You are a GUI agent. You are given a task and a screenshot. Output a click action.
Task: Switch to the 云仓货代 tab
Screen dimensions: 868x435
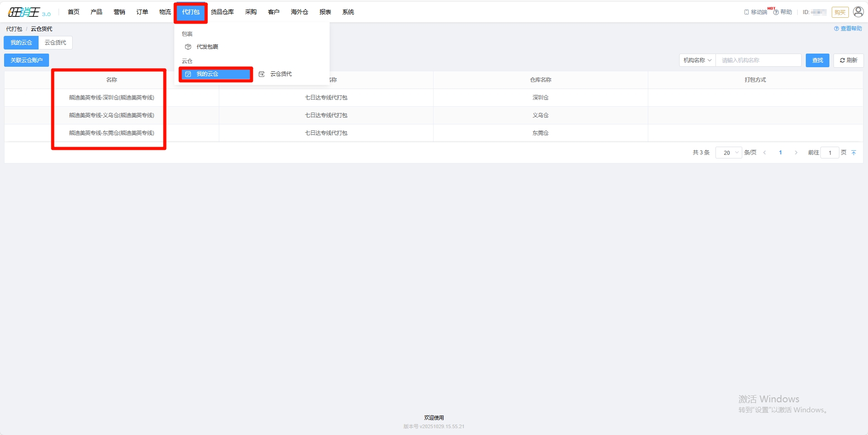55,43
